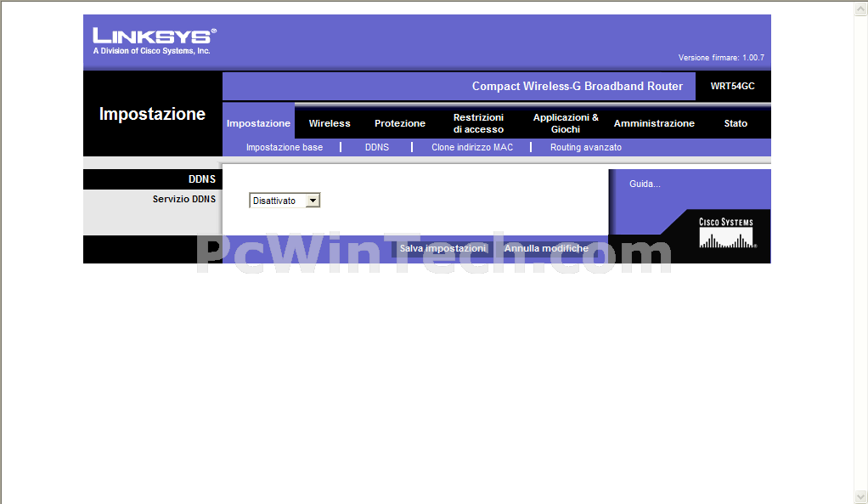The image size is (868, 504).
Task: Click the DDNS section header
Action: (x=202, y=178)
